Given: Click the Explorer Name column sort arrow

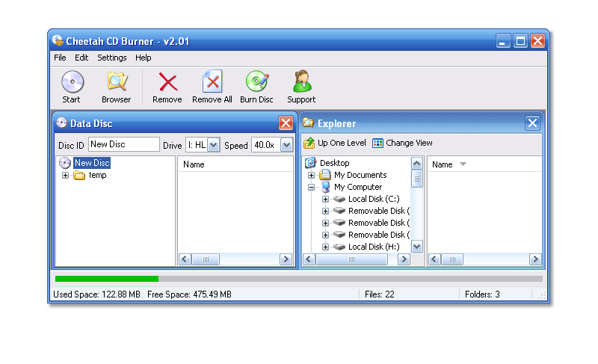Looking at the screenshot, I should pyautogui.click(x=463, y=164).
